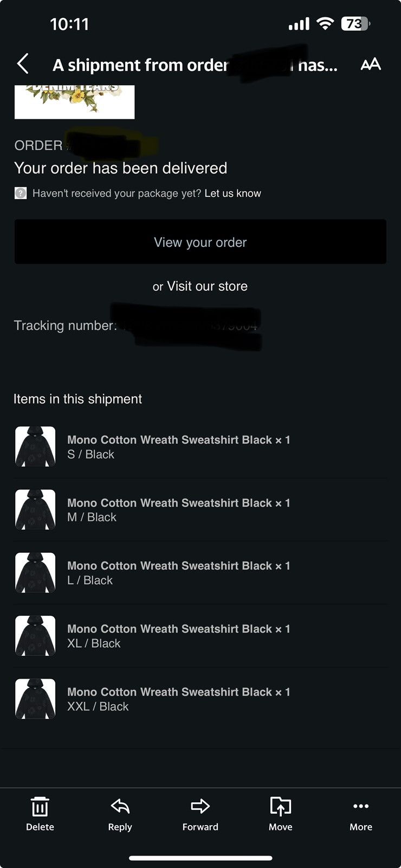Tap the Reply arrow icon
Viewport: 401px width, 868px height.
tap(120, 807)
